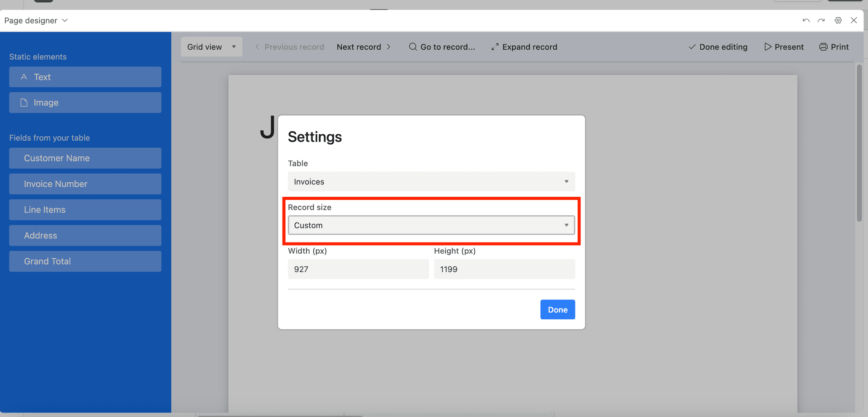Viewport: 868px width, 417px height.
Task: Click the redo arrow icon
Action: [x=821, y=20]
